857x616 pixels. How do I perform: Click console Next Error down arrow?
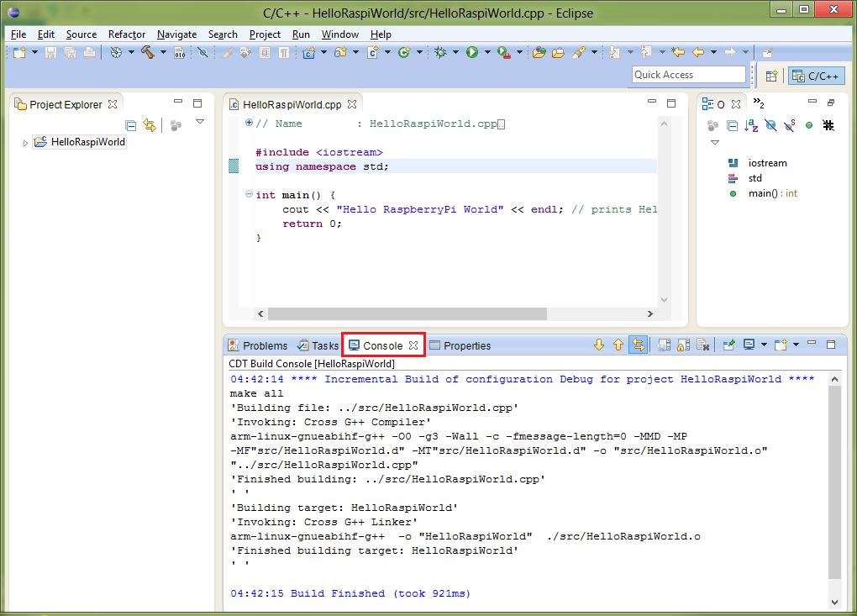tap(599, 345)
